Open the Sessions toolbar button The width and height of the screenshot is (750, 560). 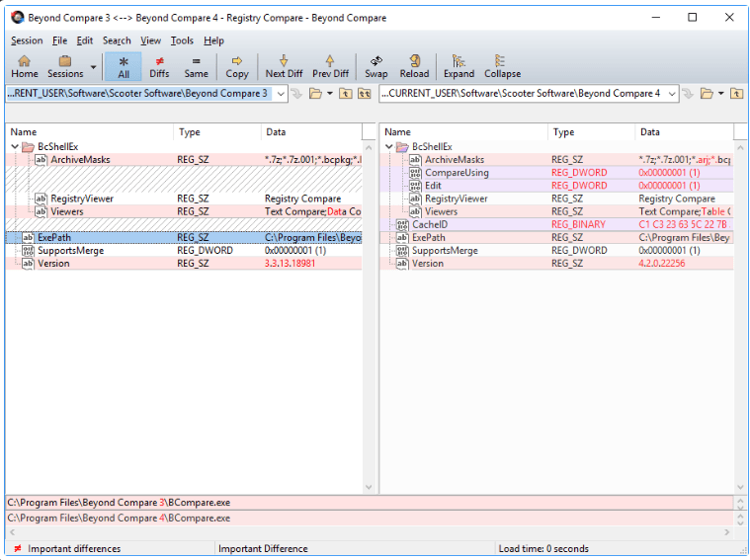point(65,66)
